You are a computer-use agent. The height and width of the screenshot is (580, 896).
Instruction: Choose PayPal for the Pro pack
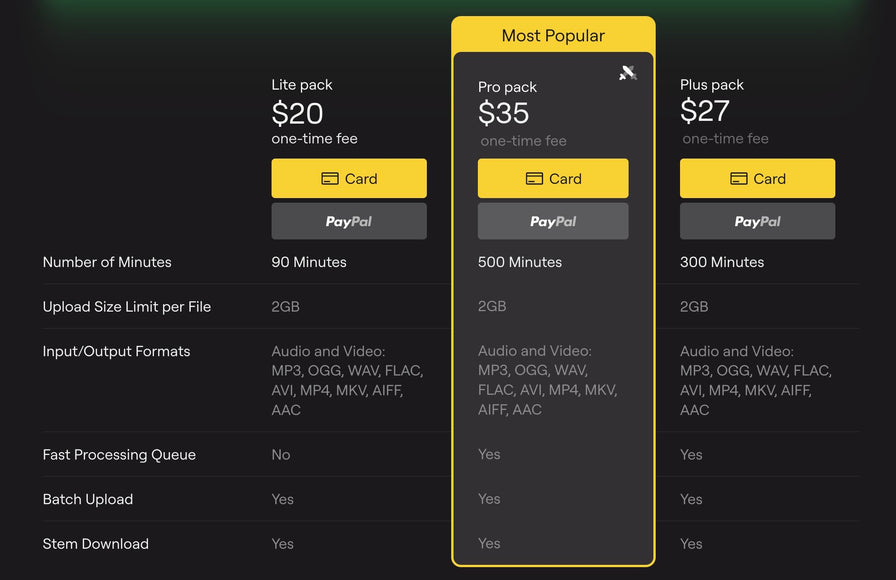[x=553, y=222]
